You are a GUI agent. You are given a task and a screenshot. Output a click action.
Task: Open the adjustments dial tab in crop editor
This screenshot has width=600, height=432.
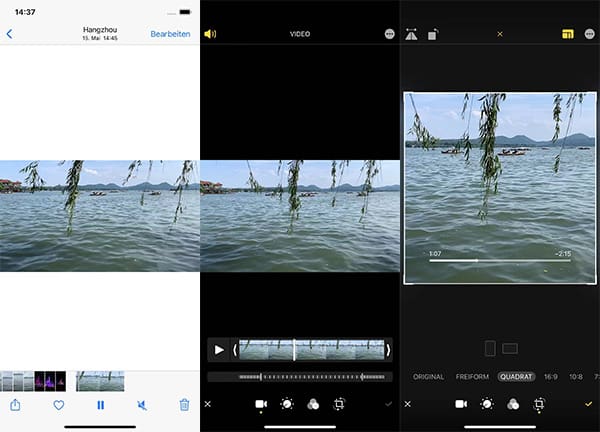pos(487,404)
